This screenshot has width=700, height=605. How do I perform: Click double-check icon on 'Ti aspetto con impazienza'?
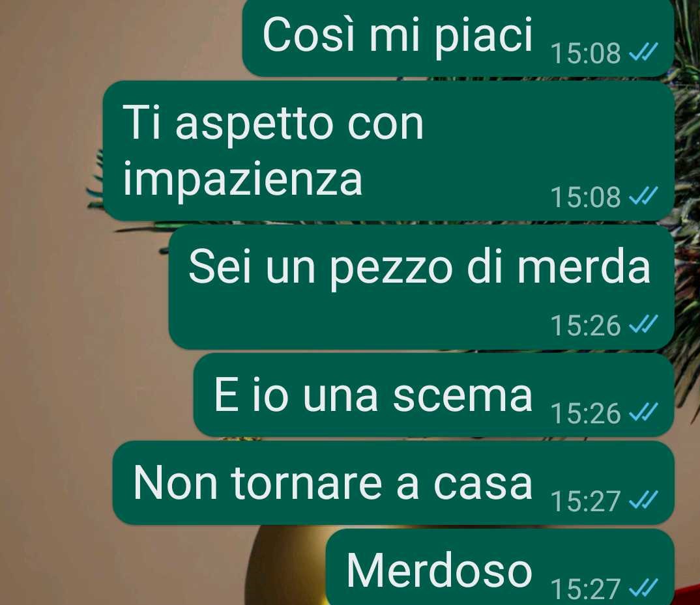643,196
